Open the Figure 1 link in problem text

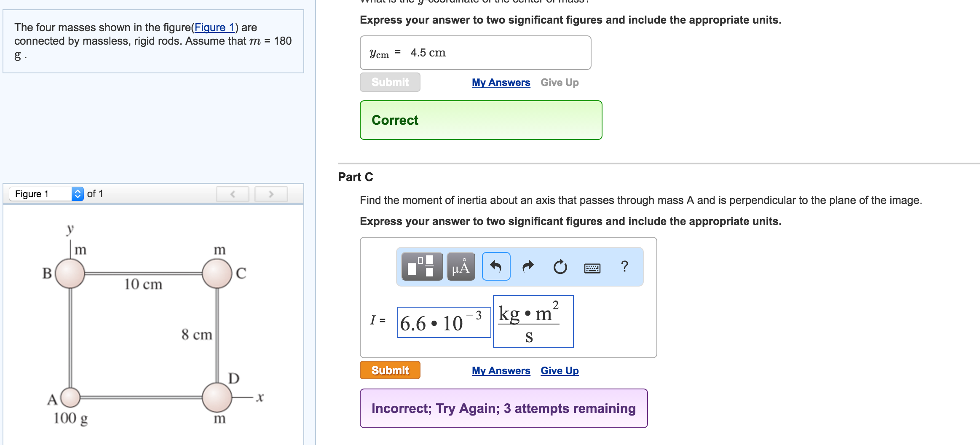click(214, 27)
